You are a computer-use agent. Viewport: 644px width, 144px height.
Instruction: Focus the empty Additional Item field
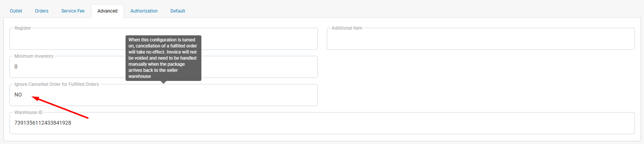coord(481,40)
